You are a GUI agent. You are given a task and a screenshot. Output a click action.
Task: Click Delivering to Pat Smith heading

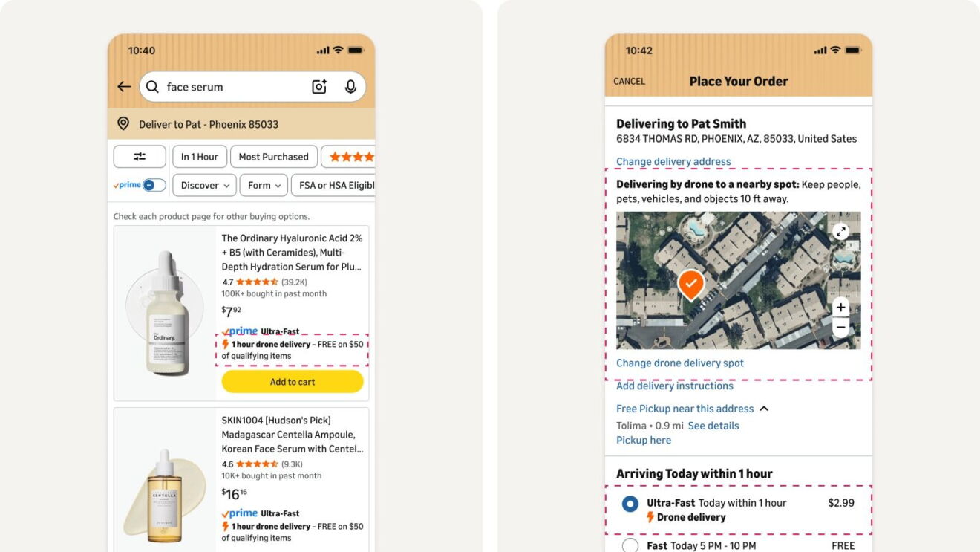[x=682, y=123]
